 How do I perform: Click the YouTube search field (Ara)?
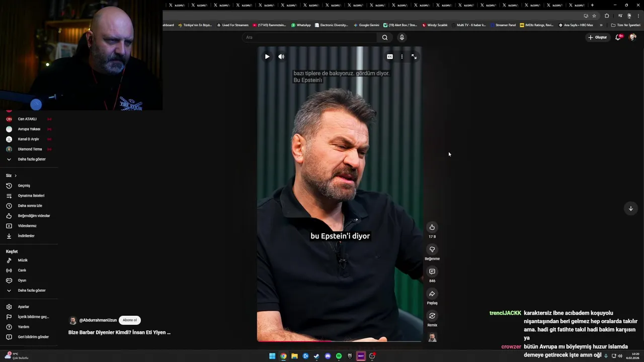(309, 37)
